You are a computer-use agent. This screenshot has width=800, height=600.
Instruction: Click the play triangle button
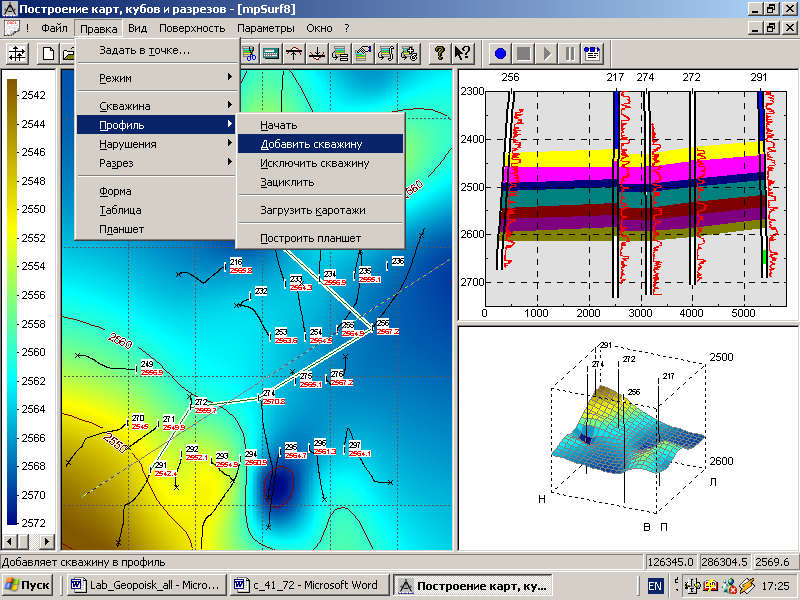coord(546,54)
